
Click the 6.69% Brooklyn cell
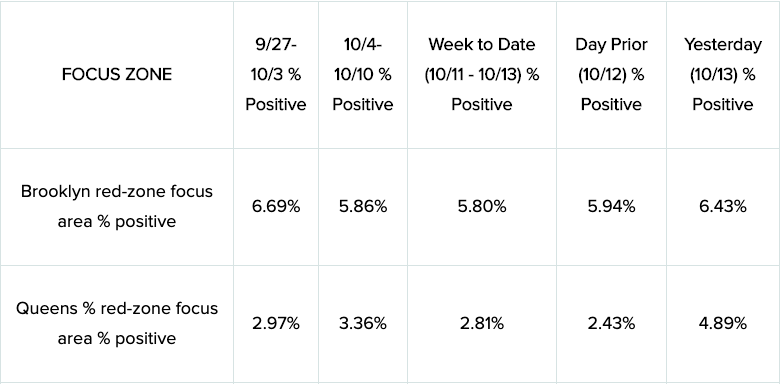click(276, 206)
